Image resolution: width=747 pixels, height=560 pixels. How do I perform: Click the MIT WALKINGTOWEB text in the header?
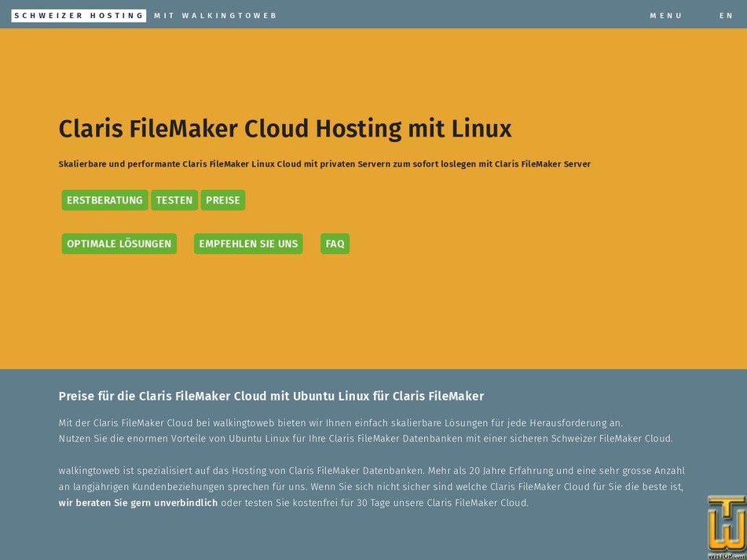point(215,15)
